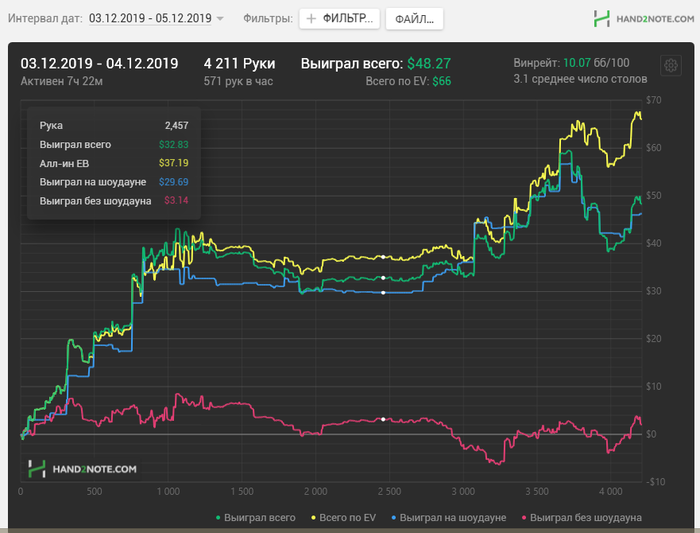Click the Активен 7ч 22м text
The height and width of the screenshot is (533, 700).
(x=62, y=81)
